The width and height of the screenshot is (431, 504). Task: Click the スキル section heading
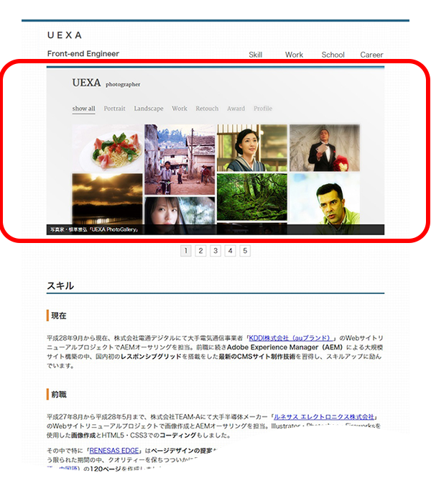(x=60, y=285)
